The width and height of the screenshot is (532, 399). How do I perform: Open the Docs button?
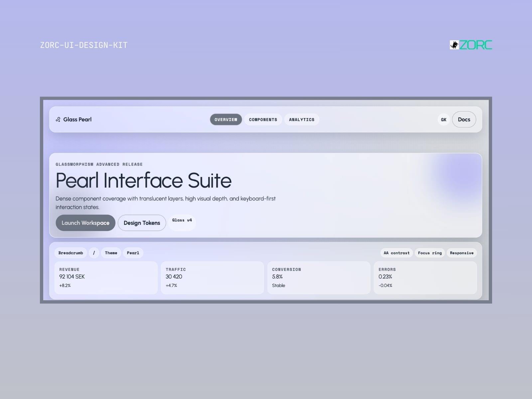464,119
